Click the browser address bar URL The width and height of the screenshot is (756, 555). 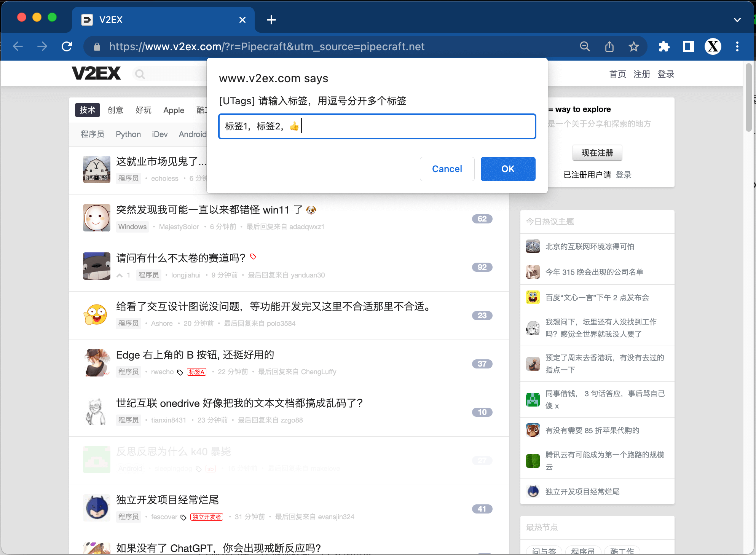[x=267, y=46]
